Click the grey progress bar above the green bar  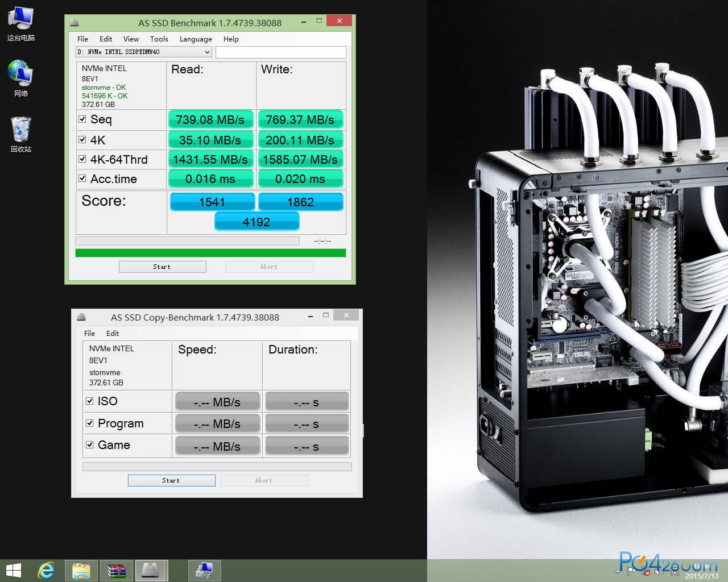187,241
